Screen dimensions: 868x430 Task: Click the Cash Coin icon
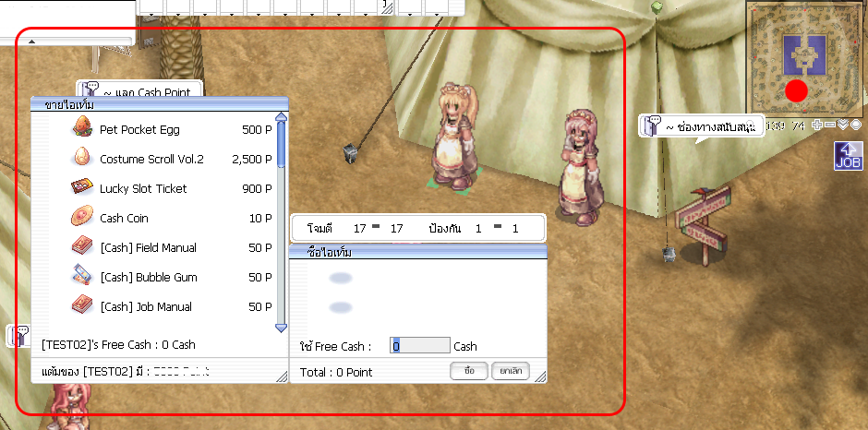(x=82, y=217)
